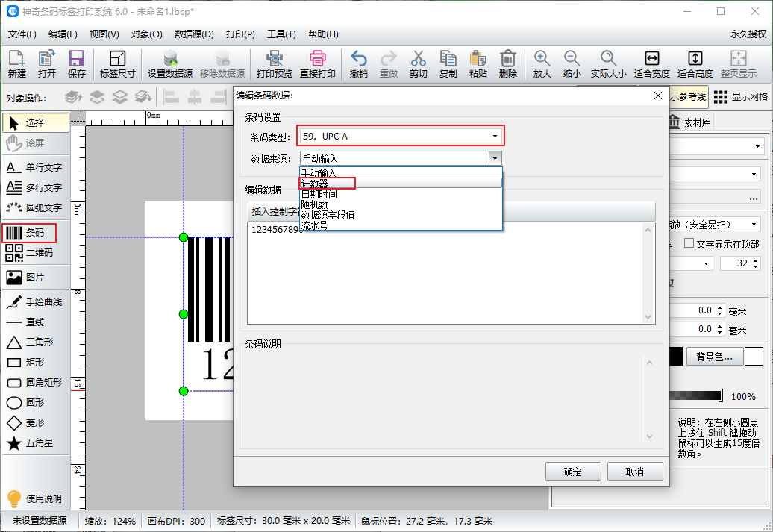Choose the 圆形 circle shape tool
Viewport: 773px width, 532px height.
point(36,403)
